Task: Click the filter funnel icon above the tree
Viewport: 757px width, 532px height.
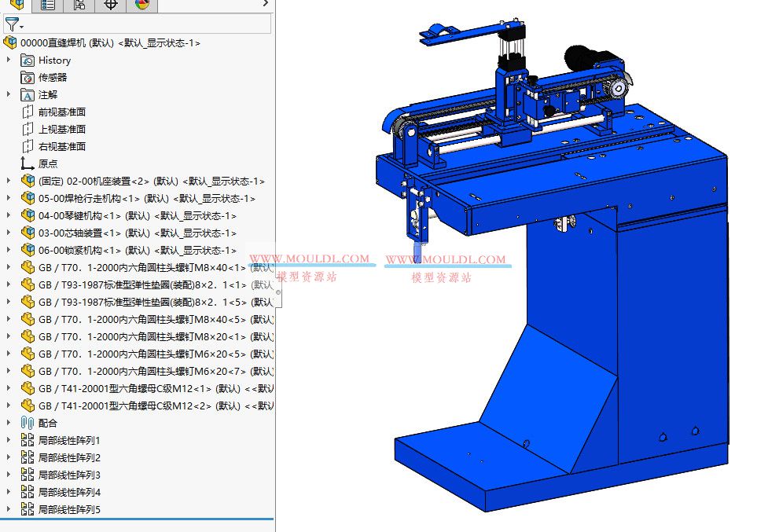Action: (x=11, y=24)
